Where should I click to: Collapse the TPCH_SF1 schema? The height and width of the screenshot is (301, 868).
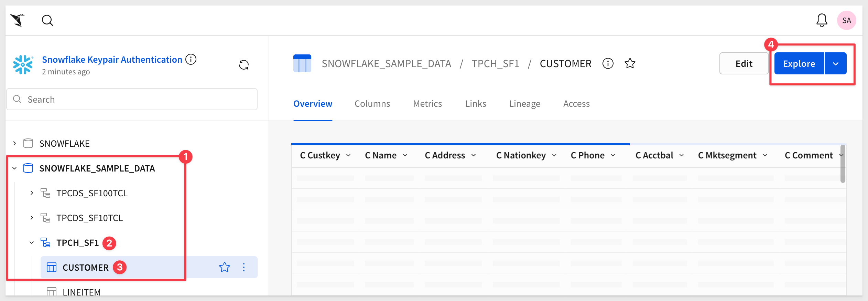coord(32,242)
